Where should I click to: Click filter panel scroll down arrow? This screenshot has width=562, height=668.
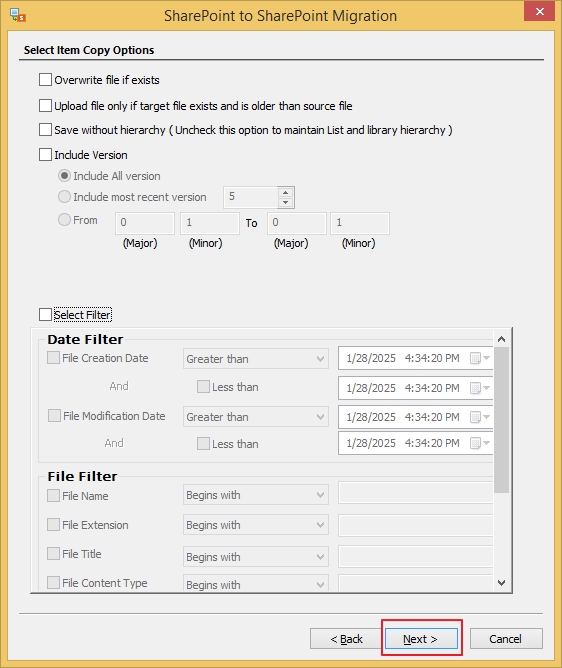coord(501,582)
